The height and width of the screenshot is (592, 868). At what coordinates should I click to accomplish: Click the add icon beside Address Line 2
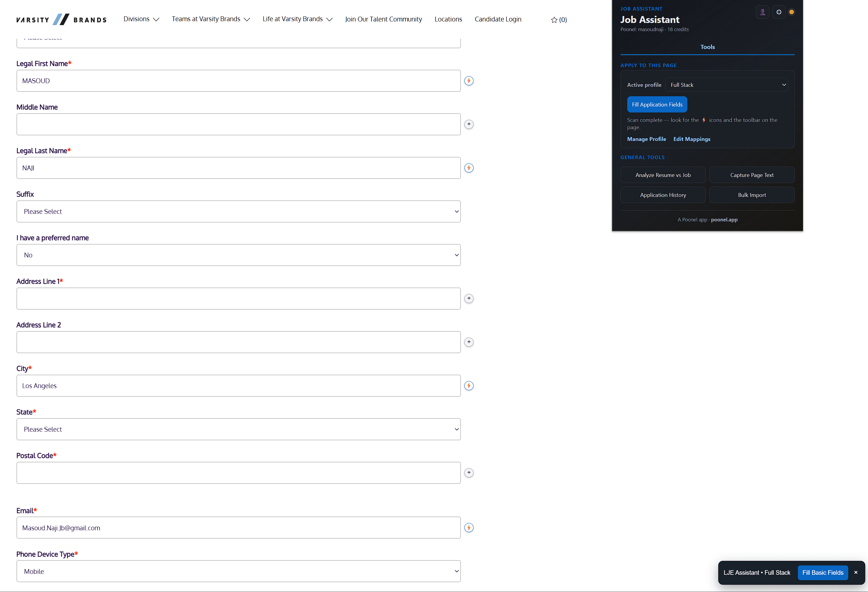469,342
